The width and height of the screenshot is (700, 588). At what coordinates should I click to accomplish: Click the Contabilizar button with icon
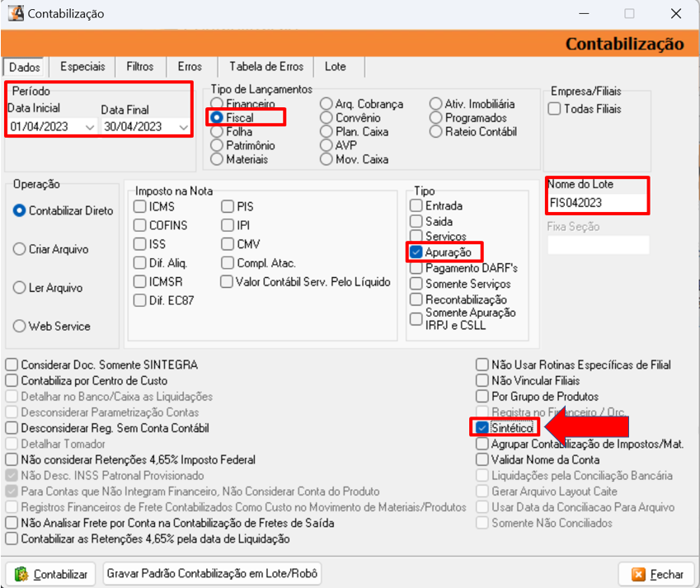tap(50, 574)
